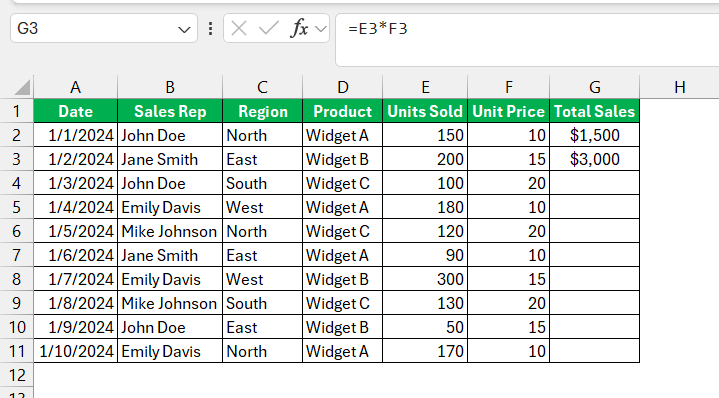Click South region cell in row 4
This screenshot has width=719, height=398.
(262, 183)
